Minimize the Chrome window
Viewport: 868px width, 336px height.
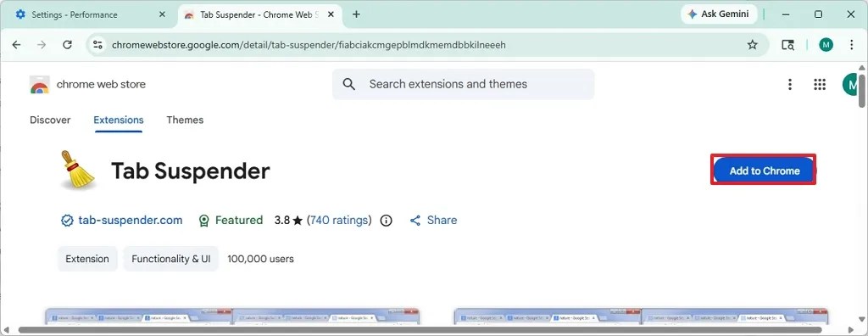(x=785, y=14)
